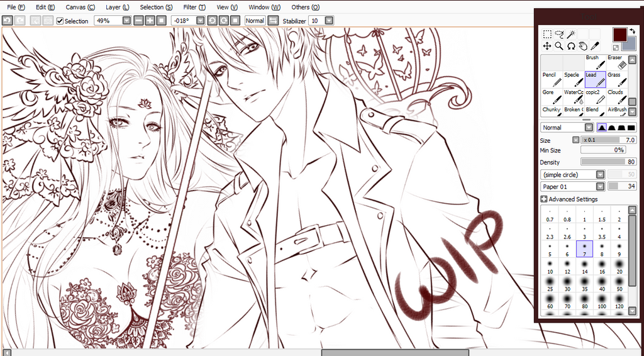Pick brush size 7 preset
The height and width of the screenshot is (356, 644).
coord(584,249)
